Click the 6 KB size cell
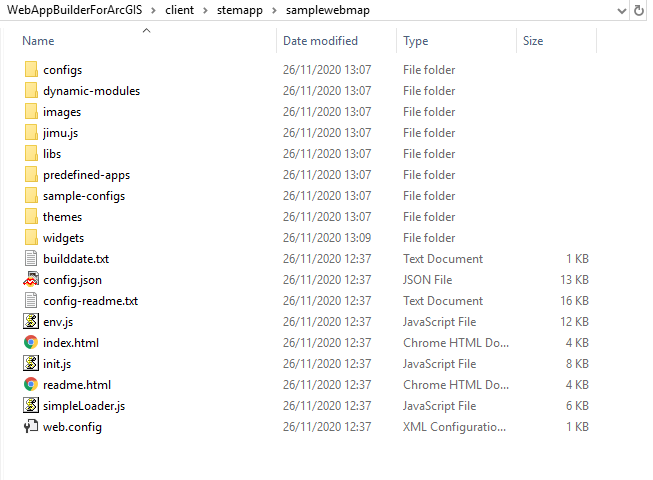653x480 pixels. 577,405
